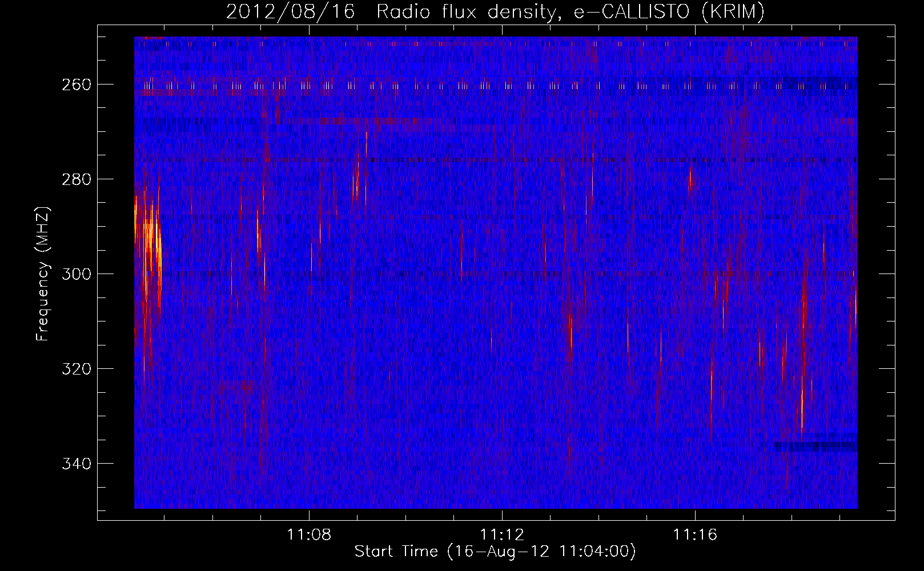Click the bright yellow radio burst at the spectrogram's left edge
Image resolution: width=924 pixels, height=571 pixels.
click(148, 246)
